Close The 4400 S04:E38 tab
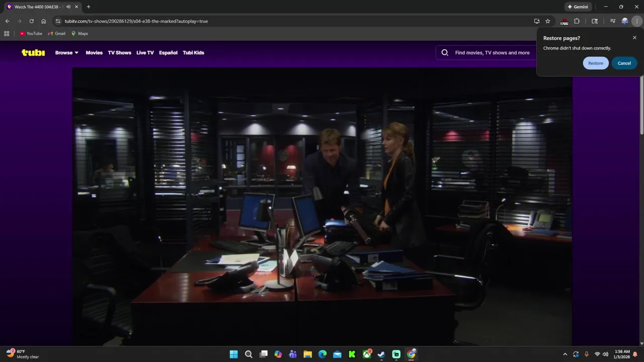Image resolution: width=644 pixels, height=362 pixels. [x=76, y=7]
